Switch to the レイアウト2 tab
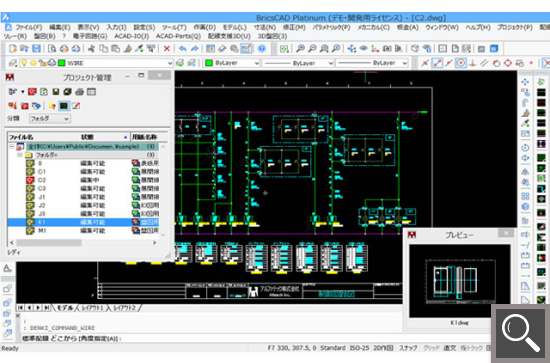This screenshot has height=363, width=550. tap(124, 308)
